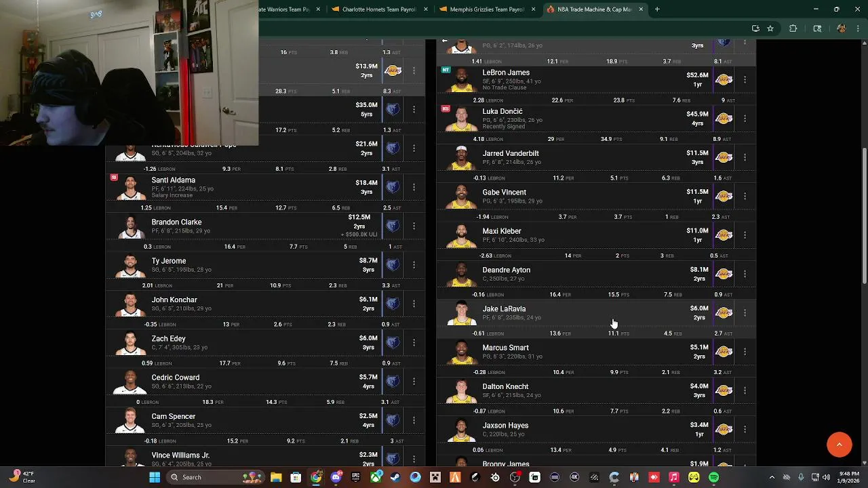
Task: Open the three-dot menu for Zach Edey
Action: pyautogui.click(x=414, y=343)
